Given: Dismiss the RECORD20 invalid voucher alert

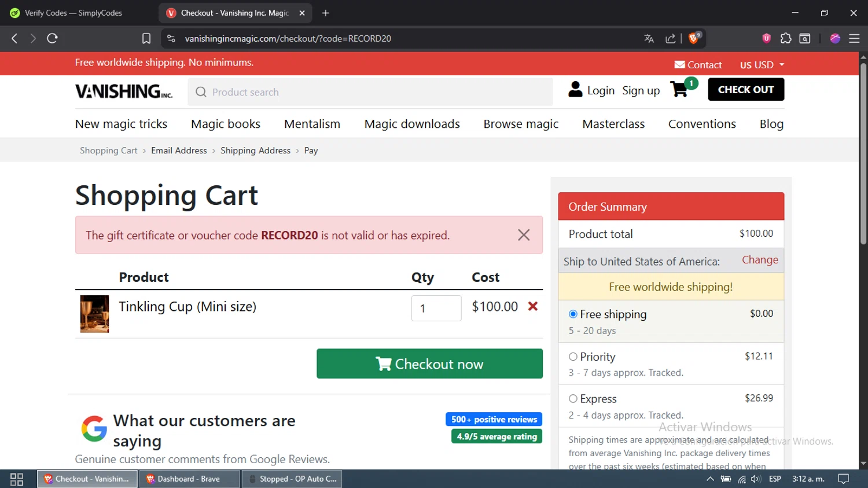Looking at the screenshot, I should (524, 235).
